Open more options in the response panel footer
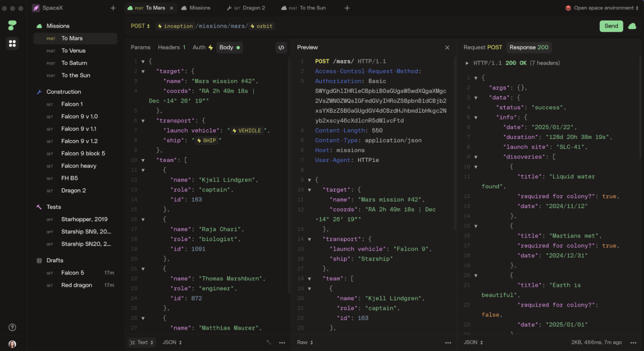Screen dimensions: 644x351 tap(633, 343)
